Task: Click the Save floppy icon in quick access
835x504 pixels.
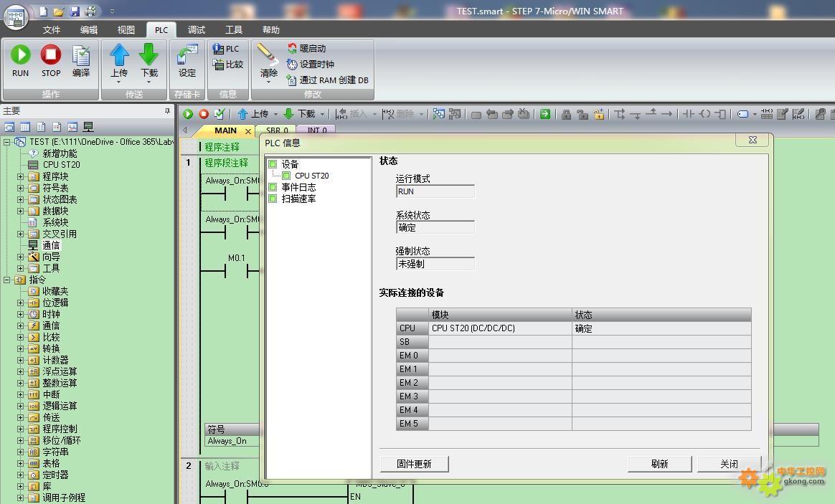Action: point(75,11)
